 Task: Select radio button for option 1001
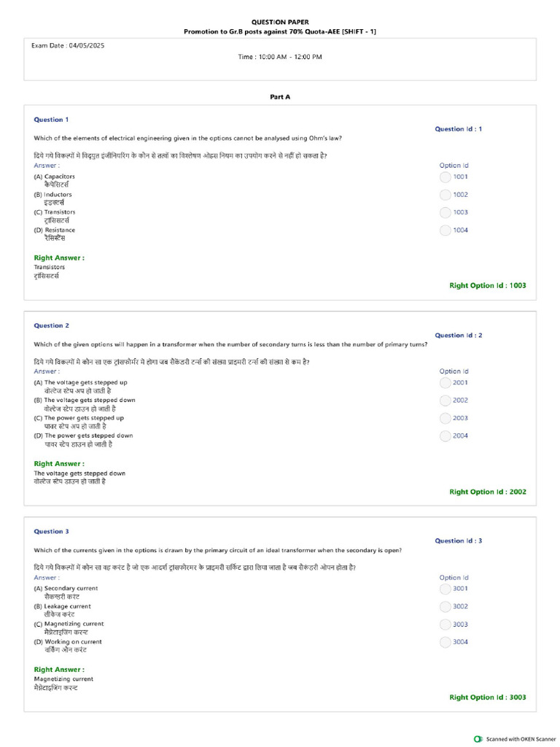[x=446, y=177]
